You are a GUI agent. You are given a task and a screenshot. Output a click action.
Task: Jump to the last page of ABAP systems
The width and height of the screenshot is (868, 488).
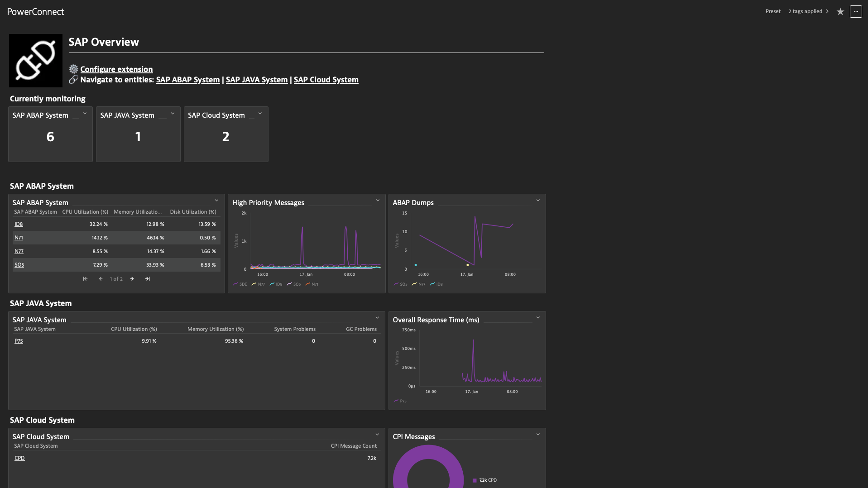(147, 279)
